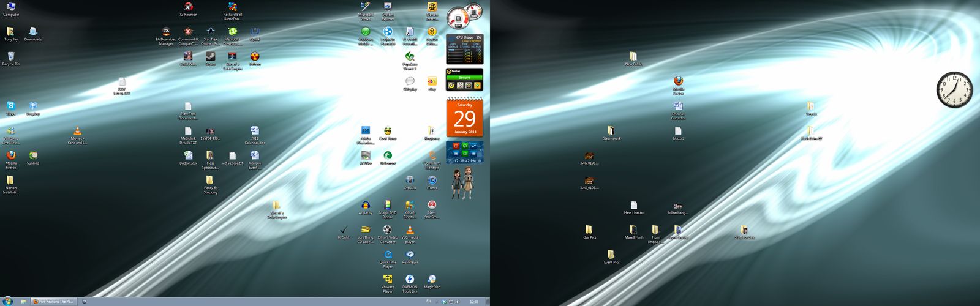Select the Windows Live Messenger shortcut
The image size is (980, 306).
click(x=11, y=135)
